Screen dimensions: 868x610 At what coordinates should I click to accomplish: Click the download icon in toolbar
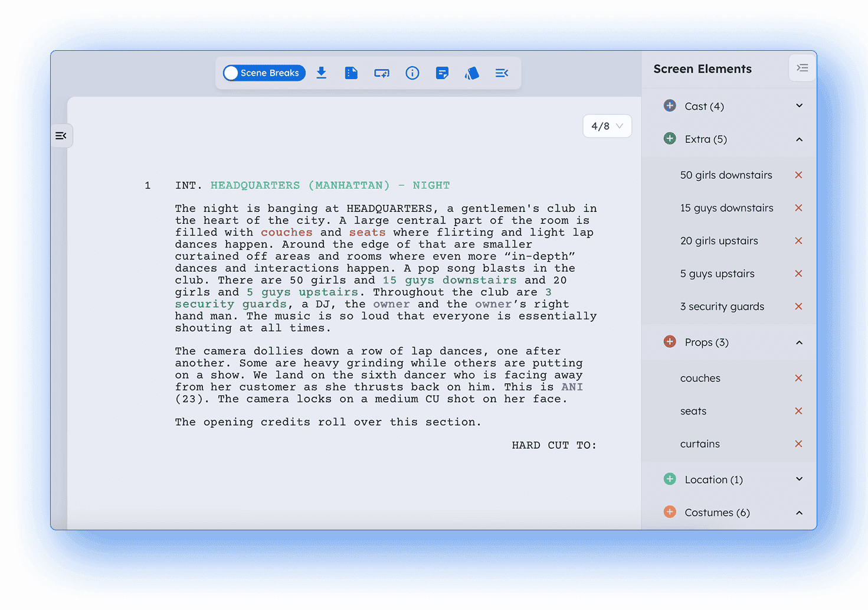(321, 73)
